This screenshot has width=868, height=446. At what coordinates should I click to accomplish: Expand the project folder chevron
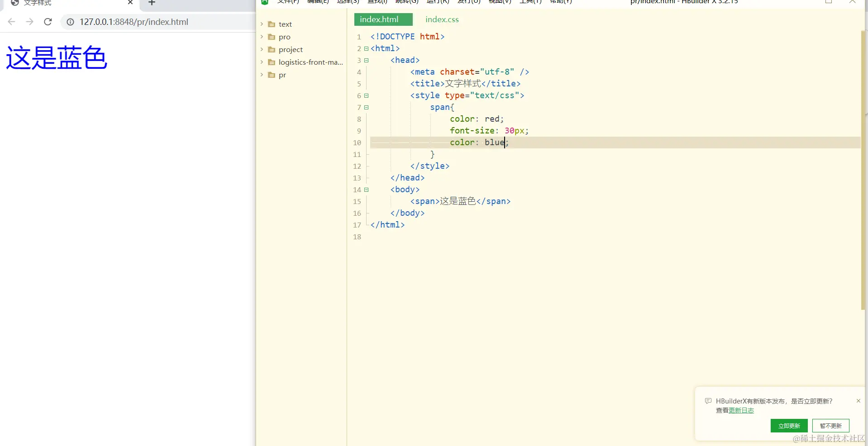(262, 49)
